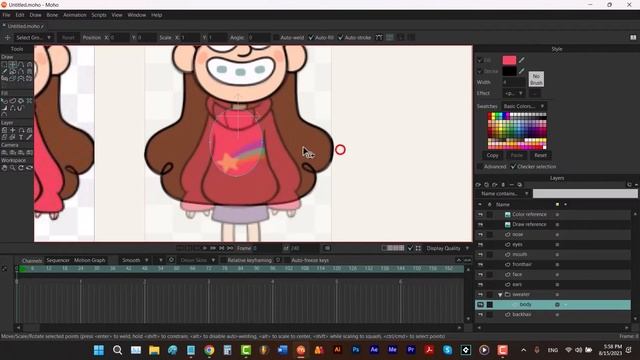The height and width of the screenshot is (360, 640).
Task: Open the Photoshop taskbar icon
Action: (356, 350)
